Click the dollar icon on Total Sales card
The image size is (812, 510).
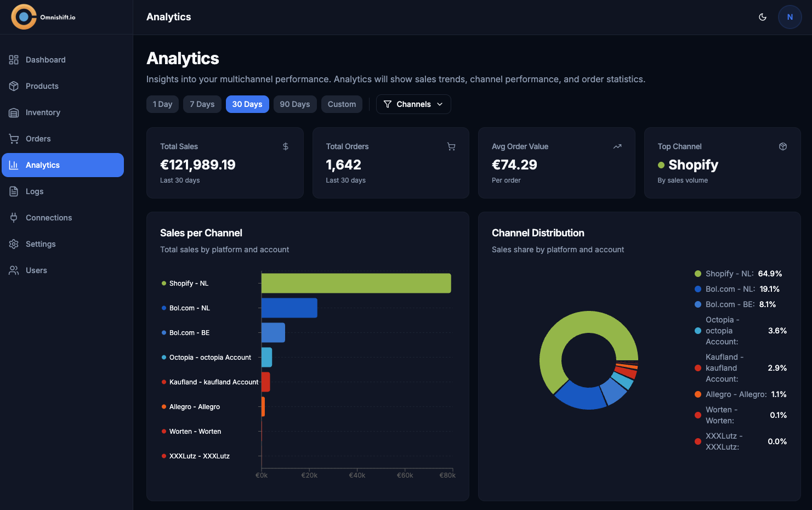point(286,146)
